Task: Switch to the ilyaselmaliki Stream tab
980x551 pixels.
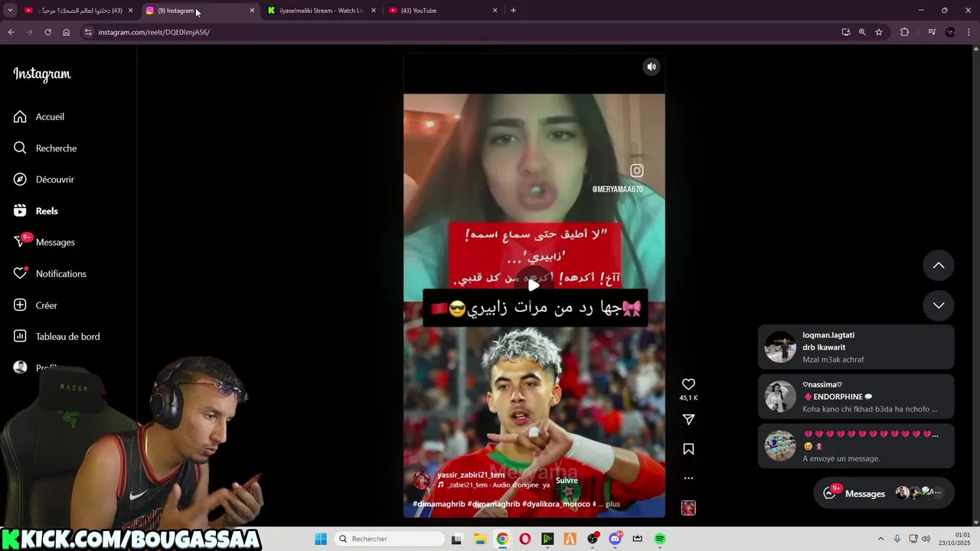Action: [322, 11]
